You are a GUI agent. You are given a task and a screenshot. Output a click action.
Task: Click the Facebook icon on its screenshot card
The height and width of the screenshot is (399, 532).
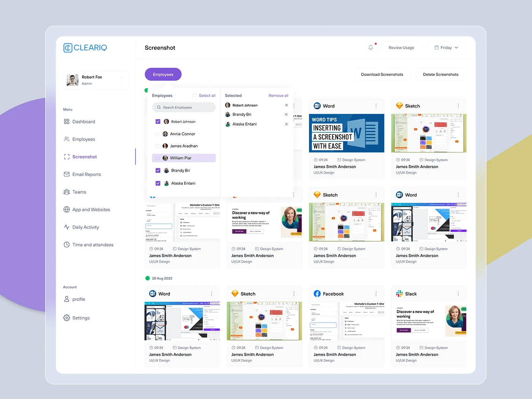[317, 293]
